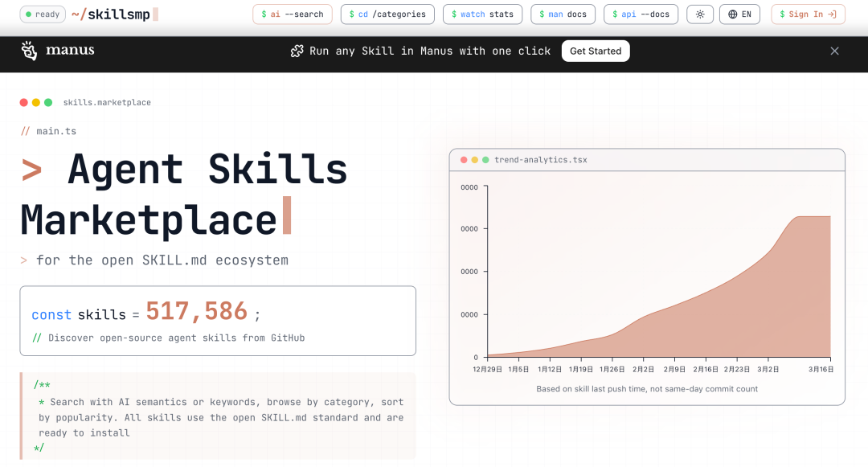Dismiss the Manus banner with the X

pyautogui.click(x=834, y=51)
